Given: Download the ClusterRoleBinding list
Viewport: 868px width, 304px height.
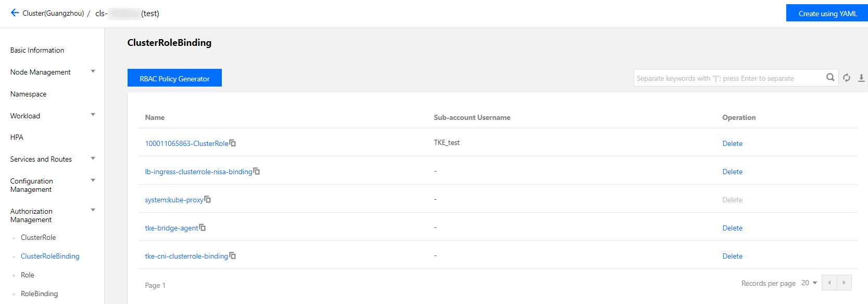Looking at the screenshot, I should coord(861,78).
